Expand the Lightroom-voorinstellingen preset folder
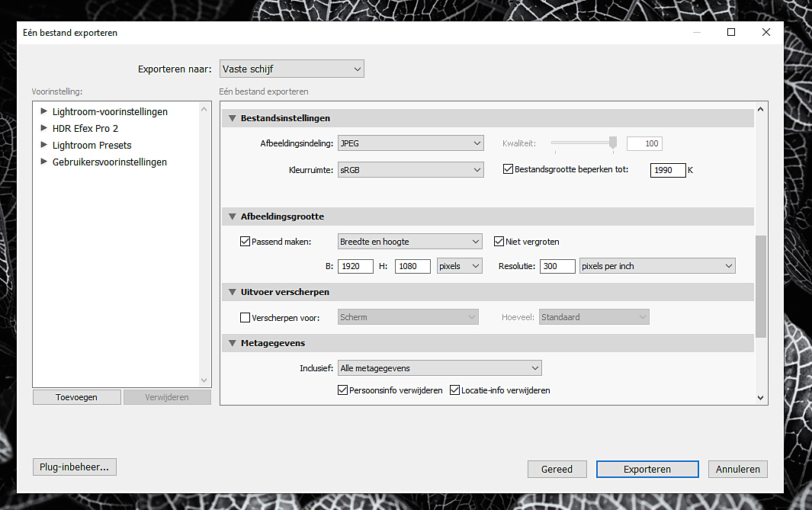Image resolution: width=812 pixels, height=510 pixels. coord(44,111)
